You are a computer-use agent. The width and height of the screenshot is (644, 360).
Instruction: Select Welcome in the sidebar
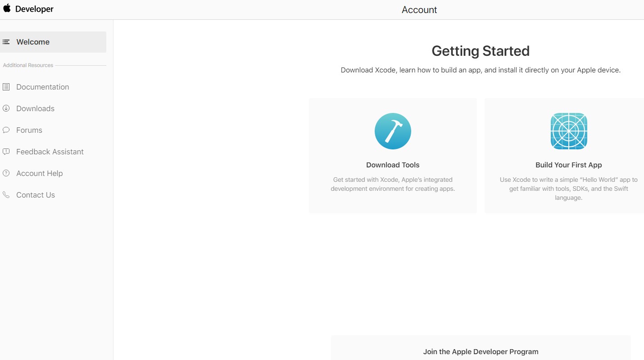coord(53,42)
